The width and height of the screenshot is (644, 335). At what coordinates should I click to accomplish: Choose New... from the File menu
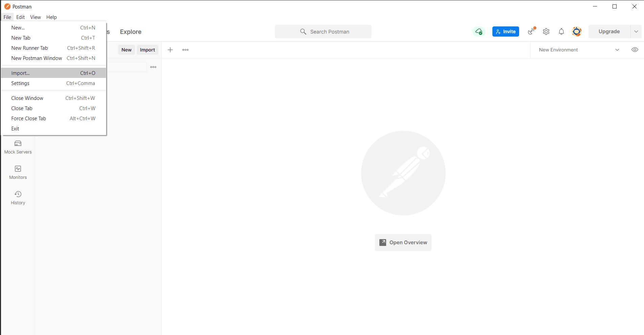53,28
